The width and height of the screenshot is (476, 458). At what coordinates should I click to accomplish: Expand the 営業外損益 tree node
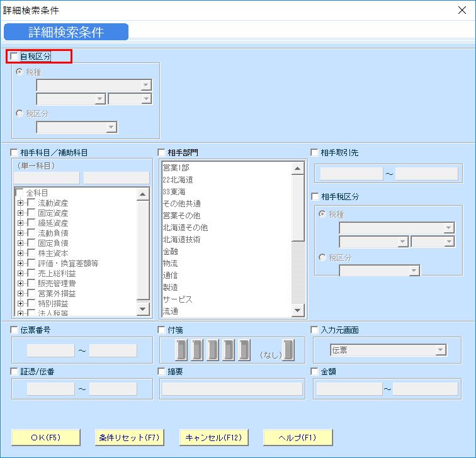[20, 293]
